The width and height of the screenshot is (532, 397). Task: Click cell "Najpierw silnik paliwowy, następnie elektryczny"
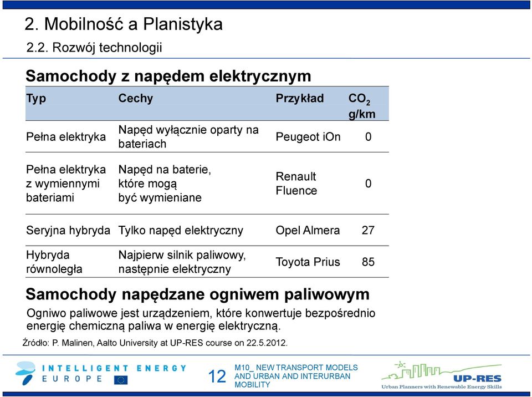(182, 262)
